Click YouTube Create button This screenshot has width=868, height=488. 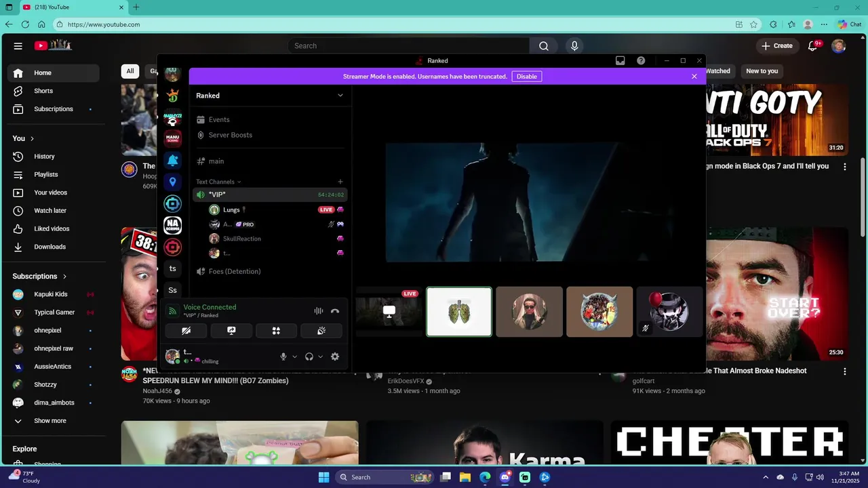777,45
